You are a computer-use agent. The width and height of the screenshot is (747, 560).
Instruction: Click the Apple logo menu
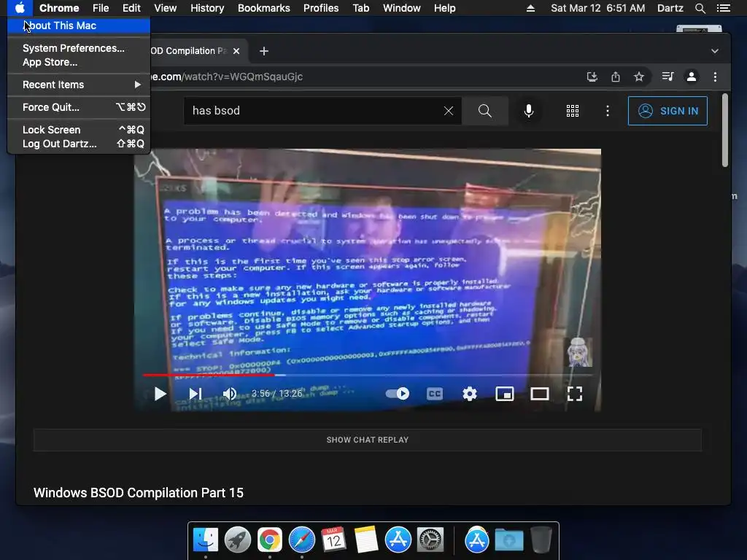pyautogui.click(x=20, y=8)
